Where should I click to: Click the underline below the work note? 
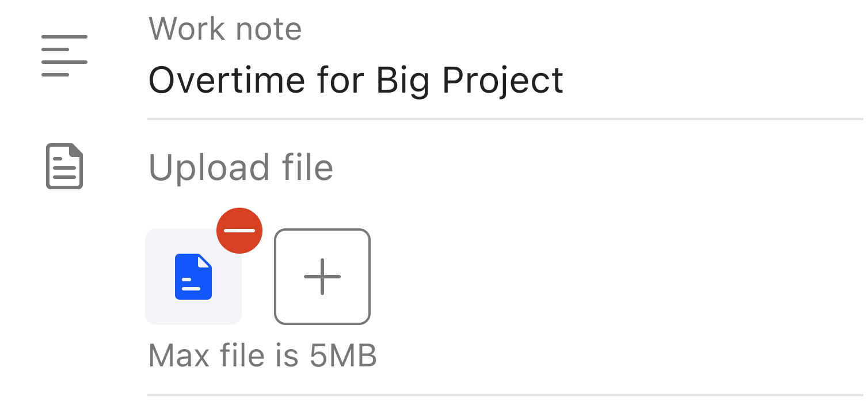(x=508, y=119)
